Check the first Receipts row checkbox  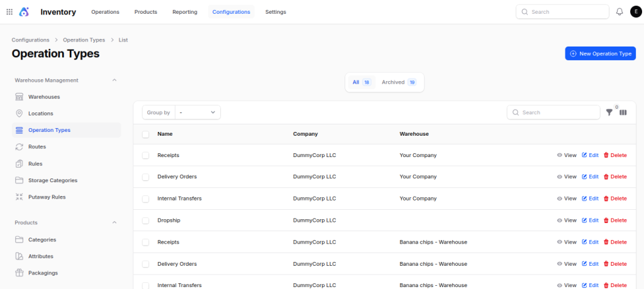click(x=145, y=155)
